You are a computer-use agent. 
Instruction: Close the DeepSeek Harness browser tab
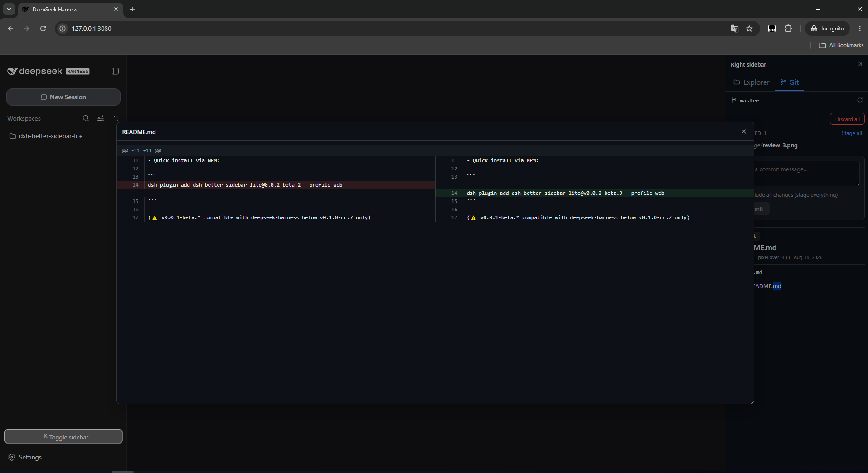(116, 9)
